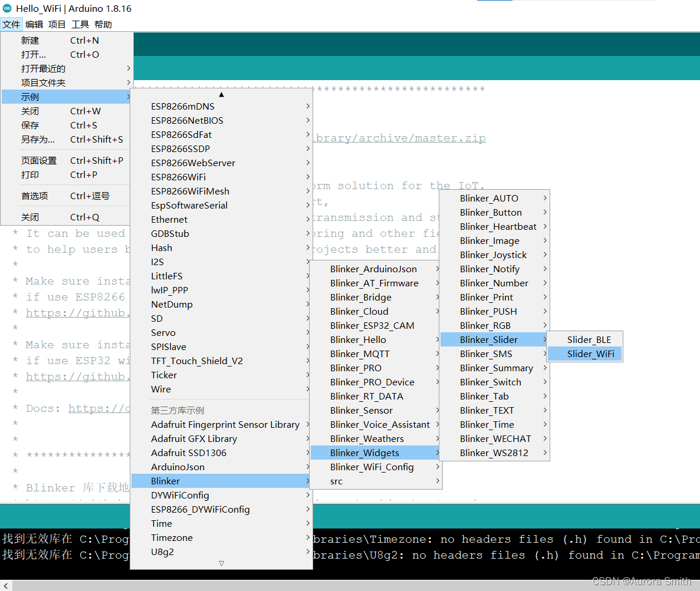Expand the 打开最近的 submenu
Image resolution: width=700 pixels, height=591 pixels.
(x=66, y=69)
